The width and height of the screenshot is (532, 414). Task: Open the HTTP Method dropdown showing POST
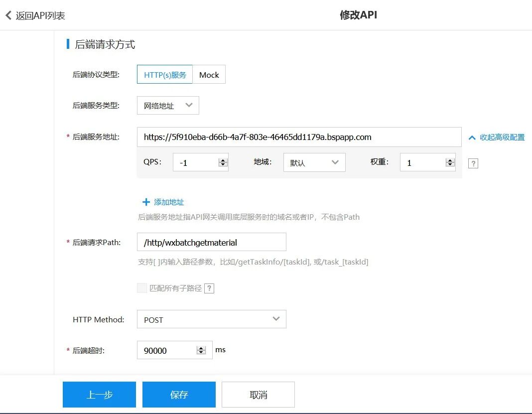pyautogui.click(x=211, y=319)
